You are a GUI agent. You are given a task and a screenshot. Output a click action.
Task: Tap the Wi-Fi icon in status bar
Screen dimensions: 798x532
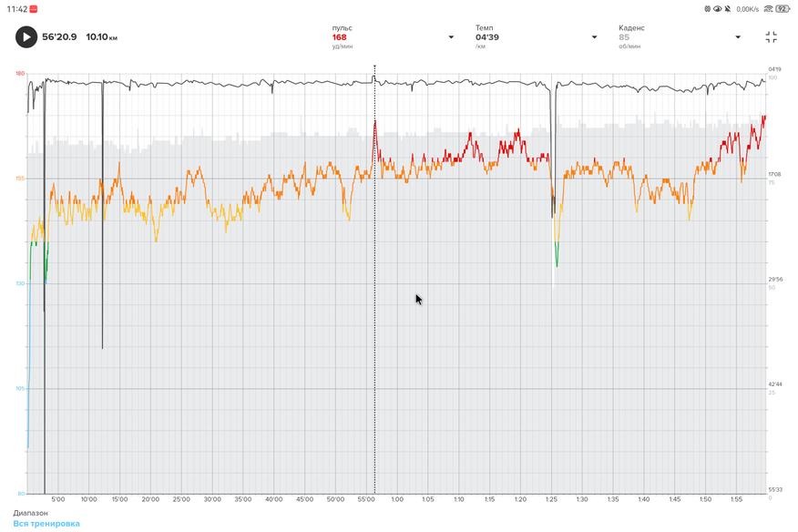769,9
